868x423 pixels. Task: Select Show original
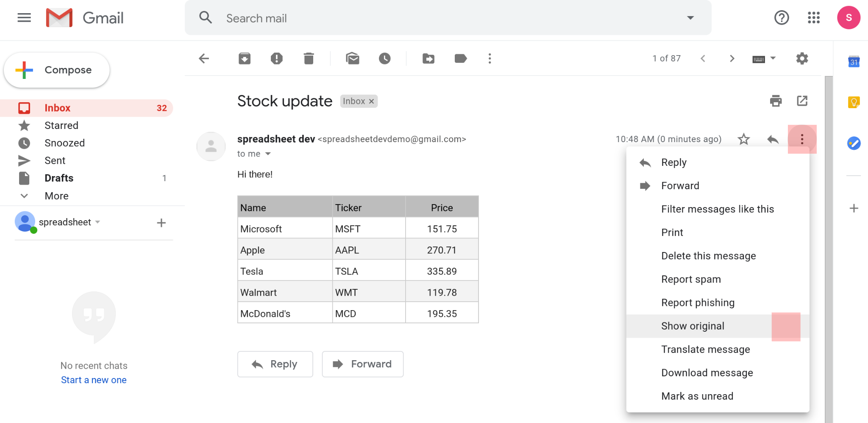[718, 326]
